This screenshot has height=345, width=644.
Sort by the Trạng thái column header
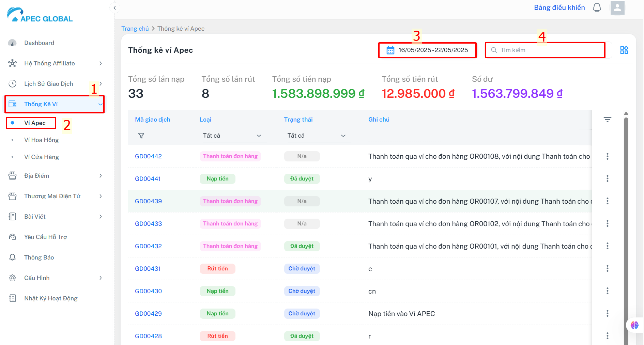tap(298, 120)
